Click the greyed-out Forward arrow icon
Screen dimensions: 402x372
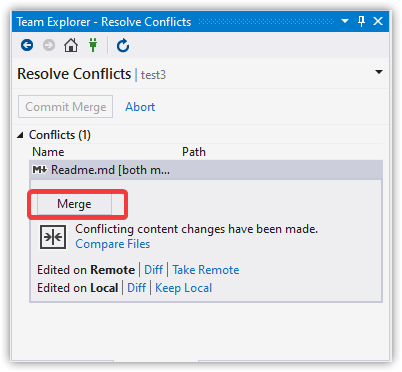pos(49,45)
